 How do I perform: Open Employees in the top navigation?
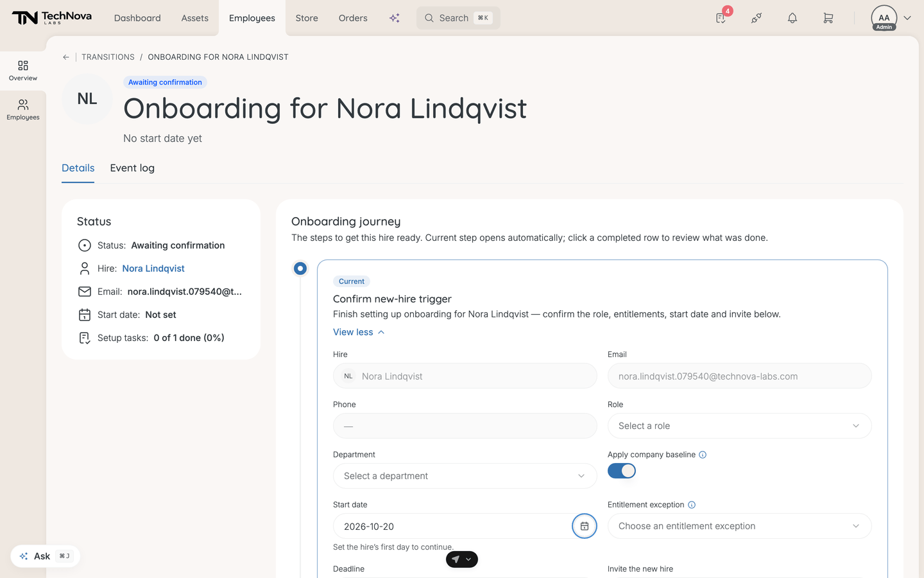[x=252, y=18]
